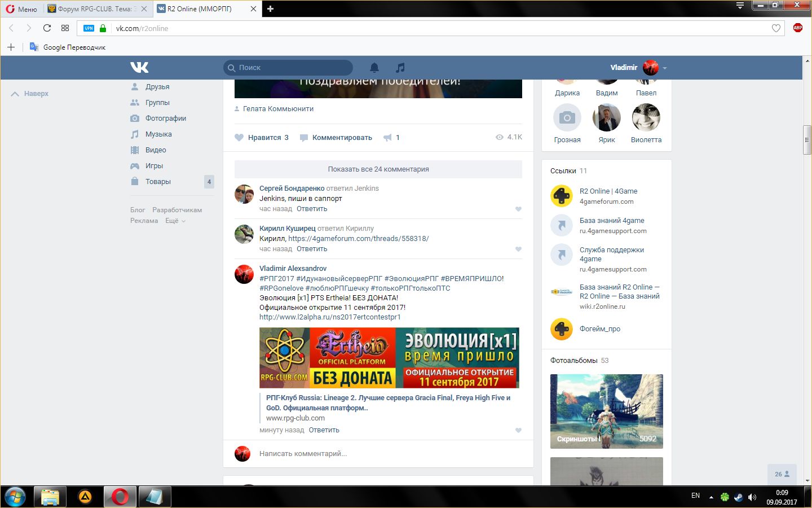Open the music note icon in header
This screenshot has width=812, height=508.
[x=400, y=68]
